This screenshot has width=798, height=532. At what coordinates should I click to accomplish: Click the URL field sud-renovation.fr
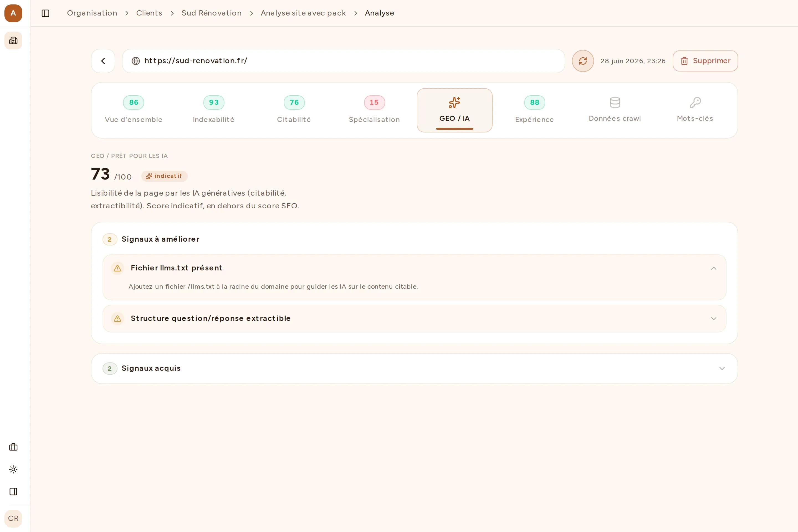click(x=343, y=61)
